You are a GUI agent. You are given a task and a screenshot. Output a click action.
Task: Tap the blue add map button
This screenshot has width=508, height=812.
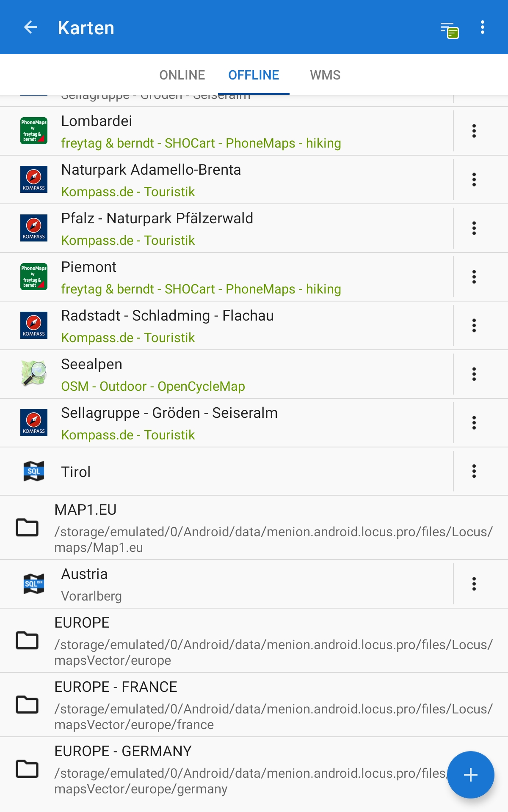point(470,775)
